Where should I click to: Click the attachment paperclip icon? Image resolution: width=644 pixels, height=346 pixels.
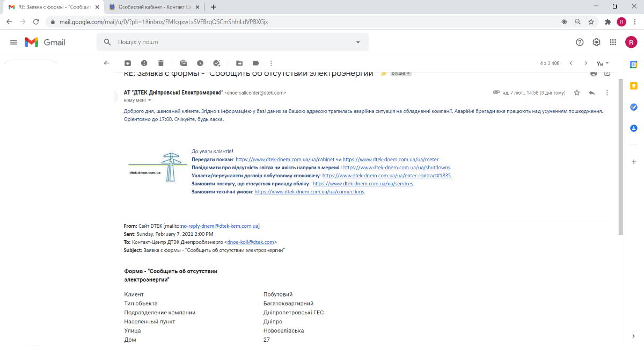[x=496, y=92]
